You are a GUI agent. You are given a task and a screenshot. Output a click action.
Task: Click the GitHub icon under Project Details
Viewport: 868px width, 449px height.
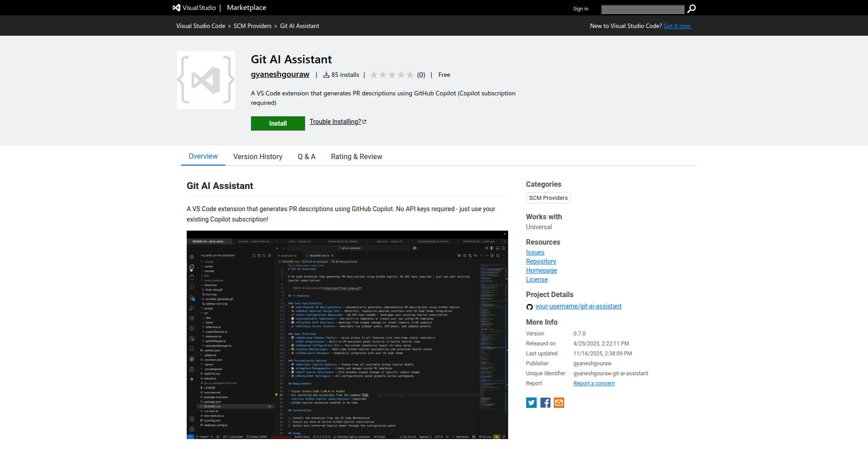tap(529, 307)
